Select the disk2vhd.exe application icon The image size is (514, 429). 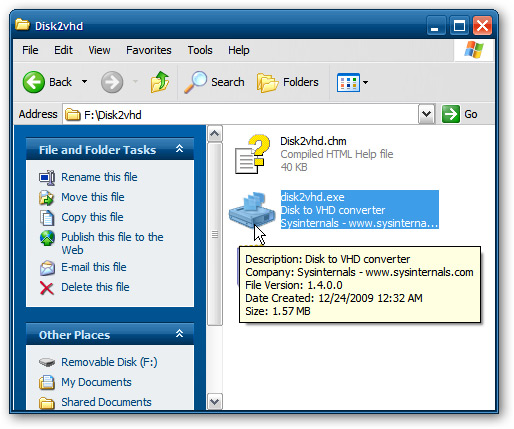252,210
